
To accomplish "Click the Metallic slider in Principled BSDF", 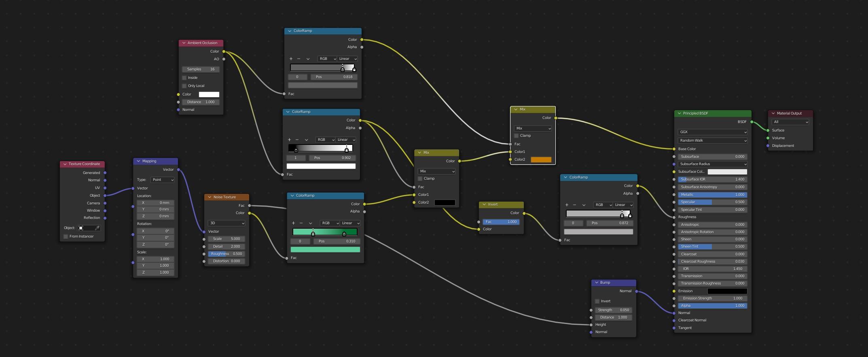I will coord(712,195).
